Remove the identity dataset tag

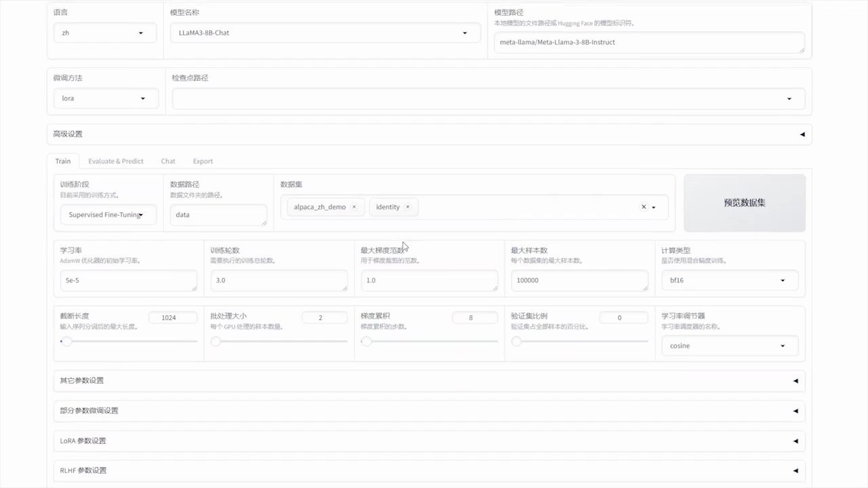[408, 207]
